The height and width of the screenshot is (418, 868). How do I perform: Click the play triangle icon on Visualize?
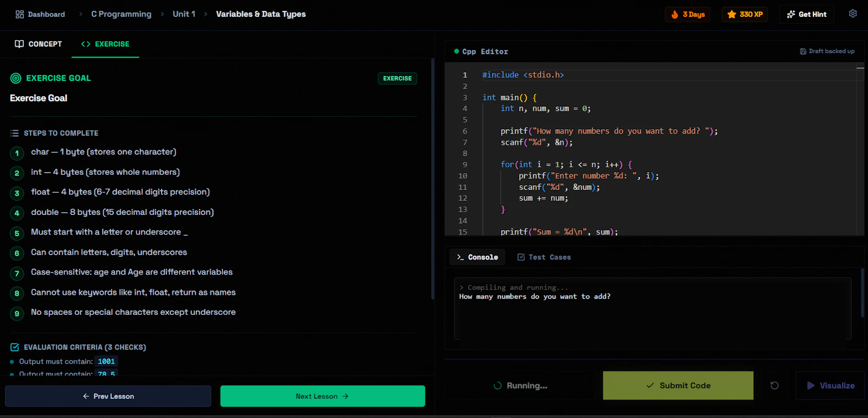[x=810, y=385]
